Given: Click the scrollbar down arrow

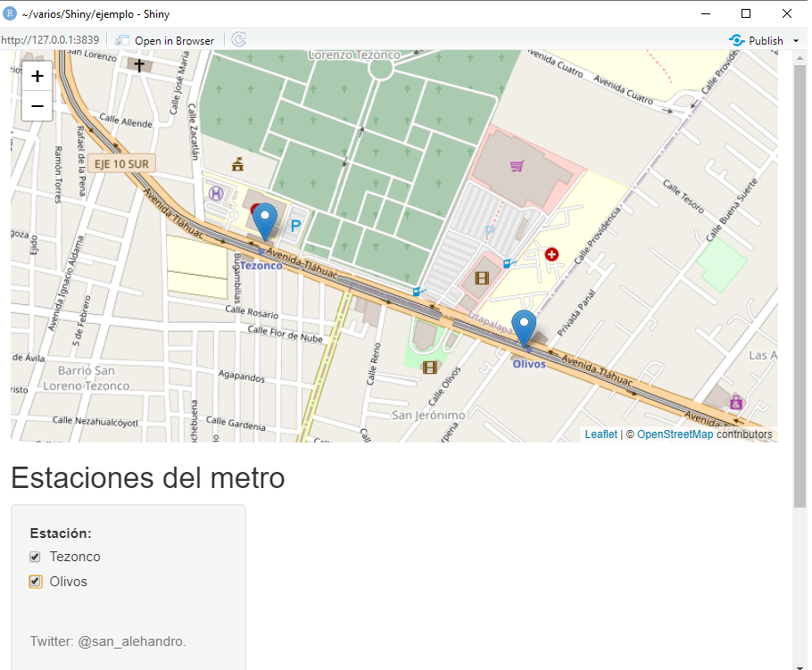Looking at the screenshot, I should click(x=800, y=663).
